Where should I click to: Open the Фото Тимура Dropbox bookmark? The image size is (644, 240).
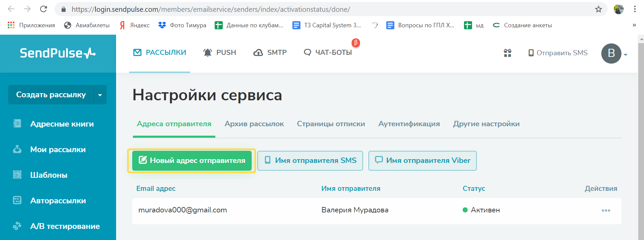pos(182,25)
